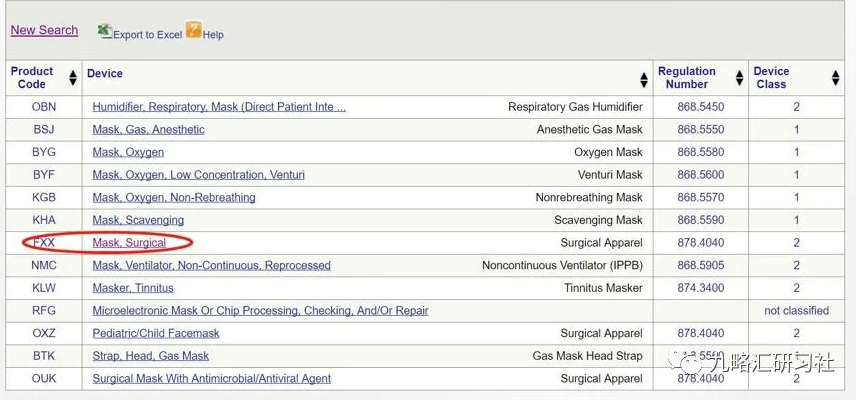Click the orange Help question mark icon

pos(193,30)
